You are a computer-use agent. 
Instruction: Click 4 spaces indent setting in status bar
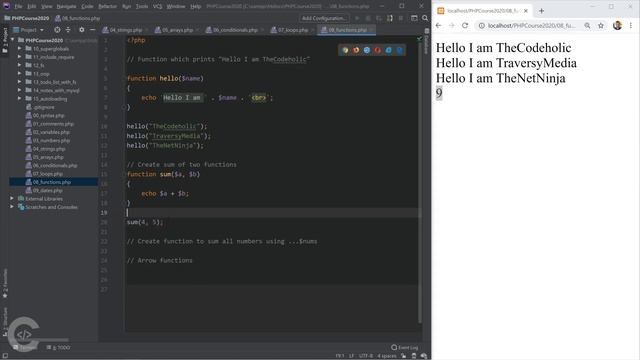coord(387,356)
